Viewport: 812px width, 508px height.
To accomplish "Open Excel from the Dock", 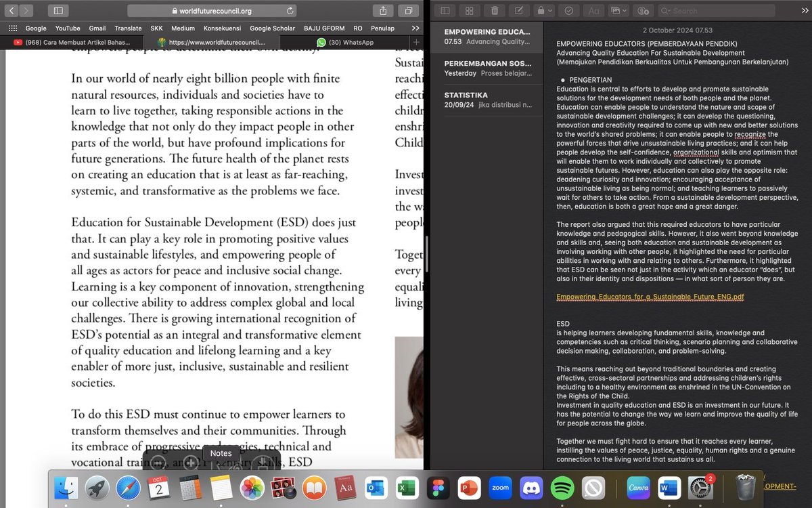I will [407, 488].
